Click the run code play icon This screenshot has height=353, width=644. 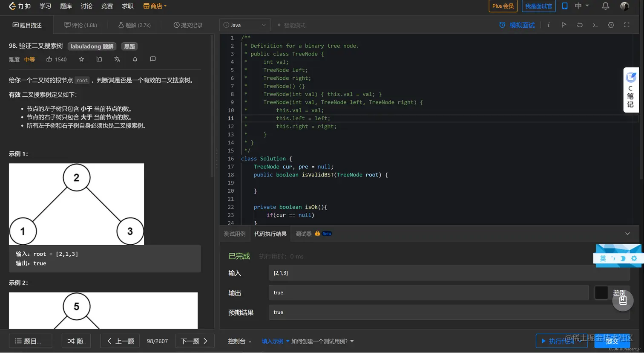564,25
